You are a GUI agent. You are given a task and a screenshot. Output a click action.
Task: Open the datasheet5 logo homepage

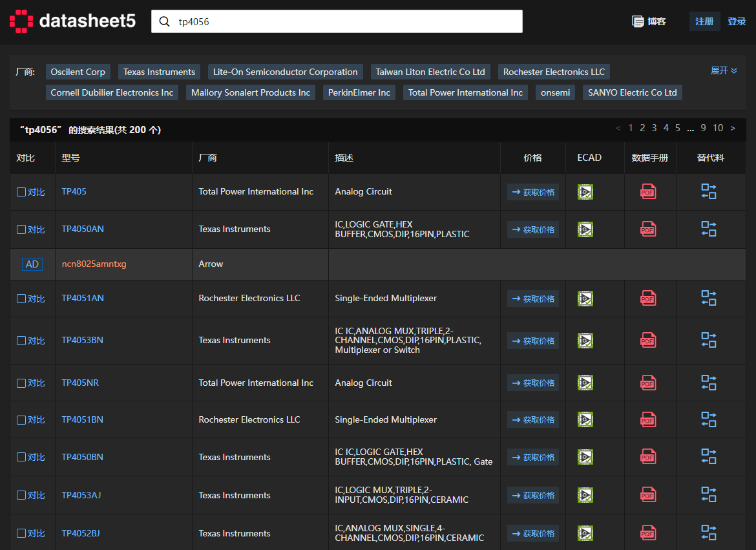pyautogui.click(x=72, y=21)
